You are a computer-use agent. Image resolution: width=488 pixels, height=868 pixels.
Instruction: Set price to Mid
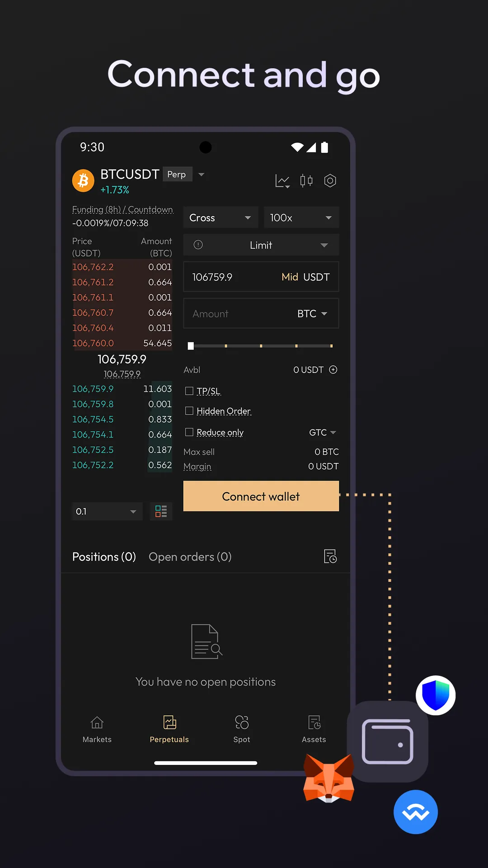point(290,277)
